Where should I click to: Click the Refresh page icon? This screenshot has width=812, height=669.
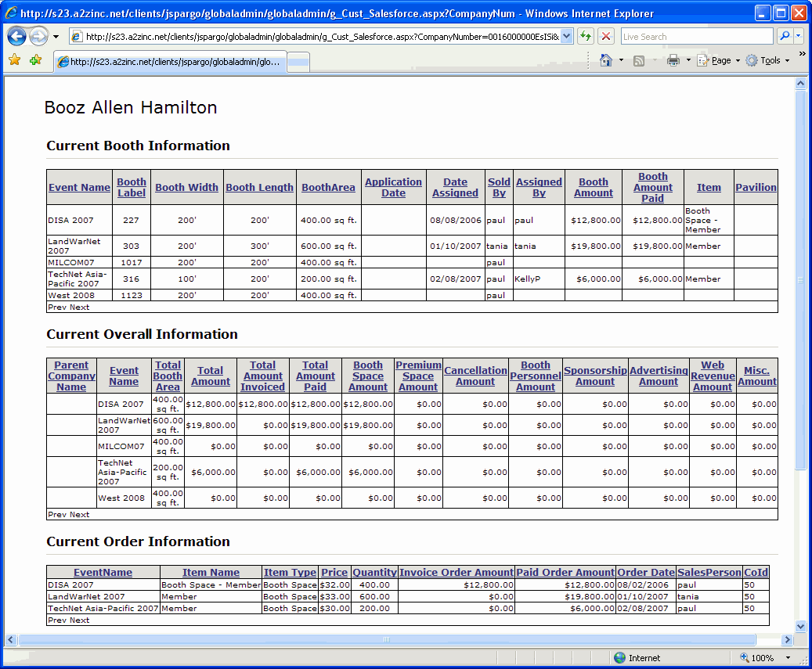point(586,36)
